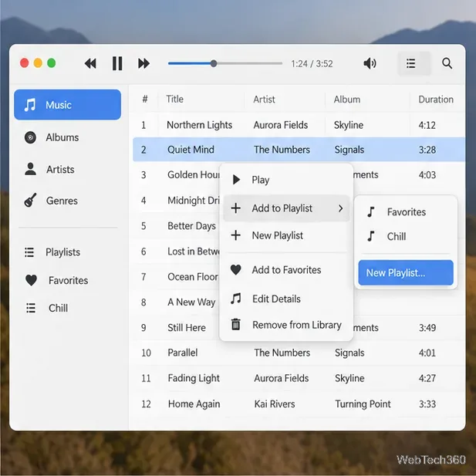
Task: Select the Home Again track
Action: (x=299, y=404)
